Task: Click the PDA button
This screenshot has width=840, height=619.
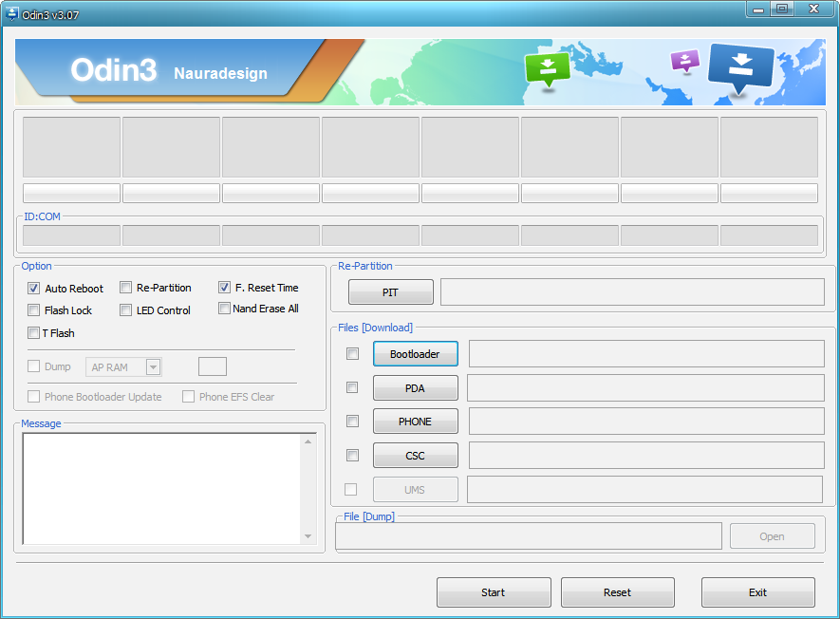Action: 415,387
